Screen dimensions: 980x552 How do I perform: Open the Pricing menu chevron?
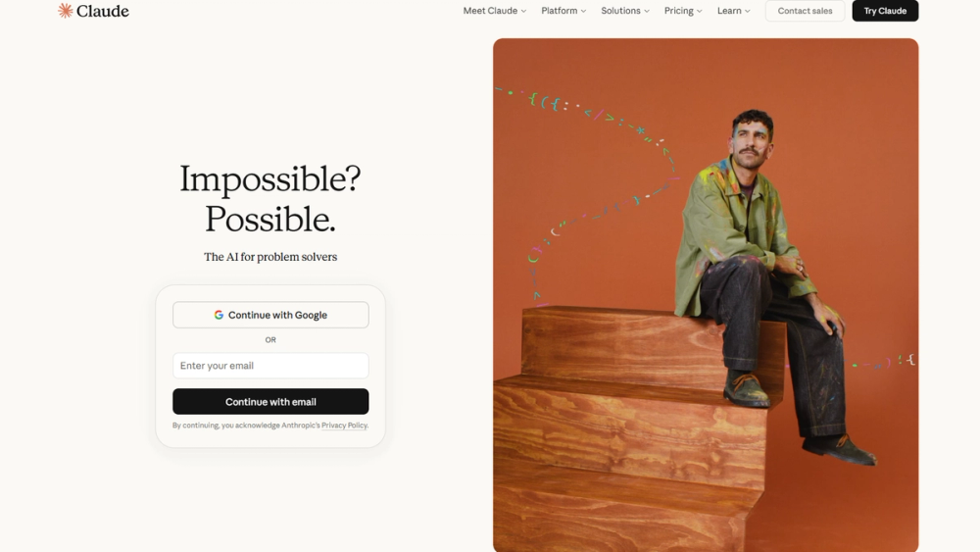pos(700,11)
